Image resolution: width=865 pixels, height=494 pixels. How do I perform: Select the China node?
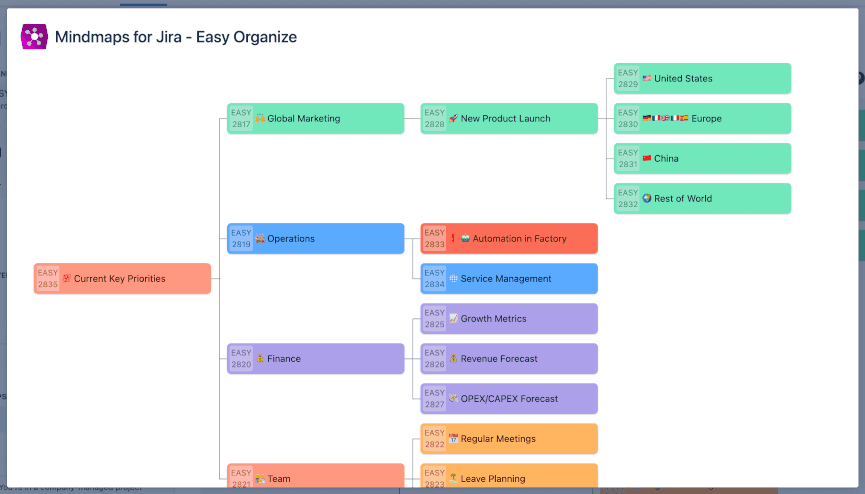click(702, 158)
